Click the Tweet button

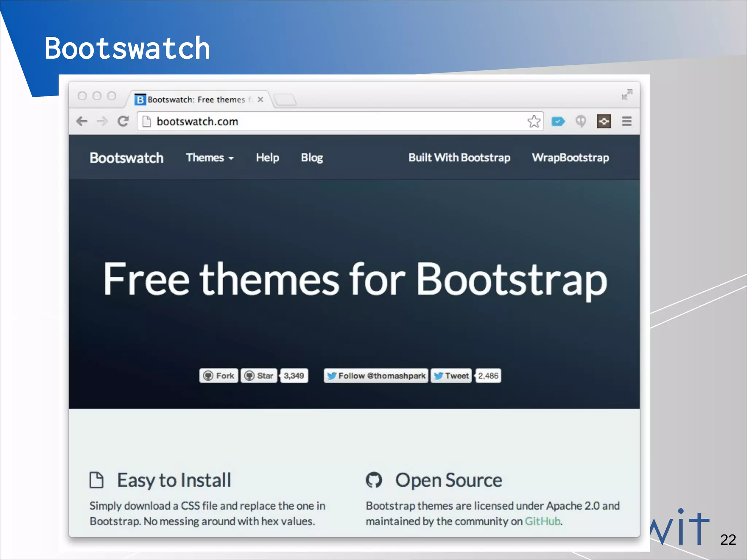(x=451, y=376)
